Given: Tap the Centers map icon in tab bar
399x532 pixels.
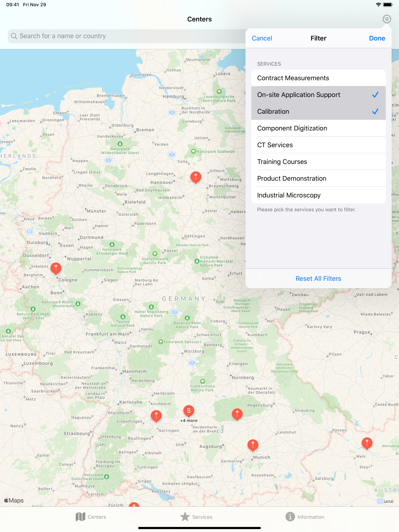Looking at the screenshot, I should [x=80, y=517].
